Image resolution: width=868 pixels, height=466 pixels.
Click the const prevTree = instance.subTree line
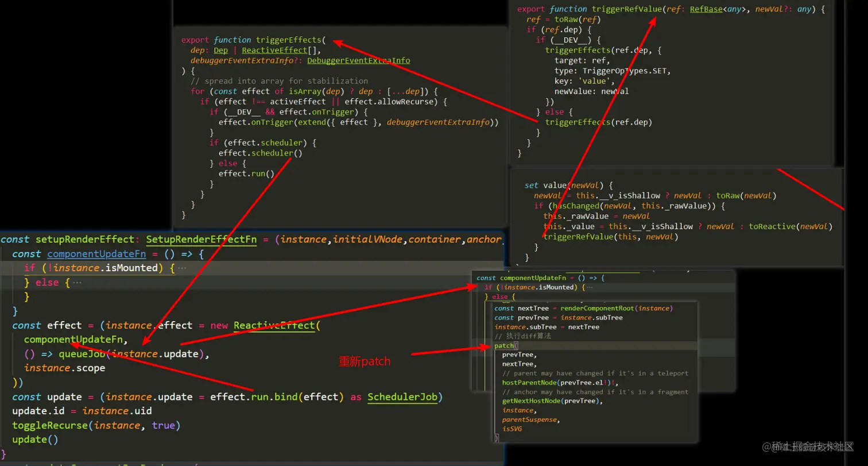pyautogui.click(x=559, y=318)
